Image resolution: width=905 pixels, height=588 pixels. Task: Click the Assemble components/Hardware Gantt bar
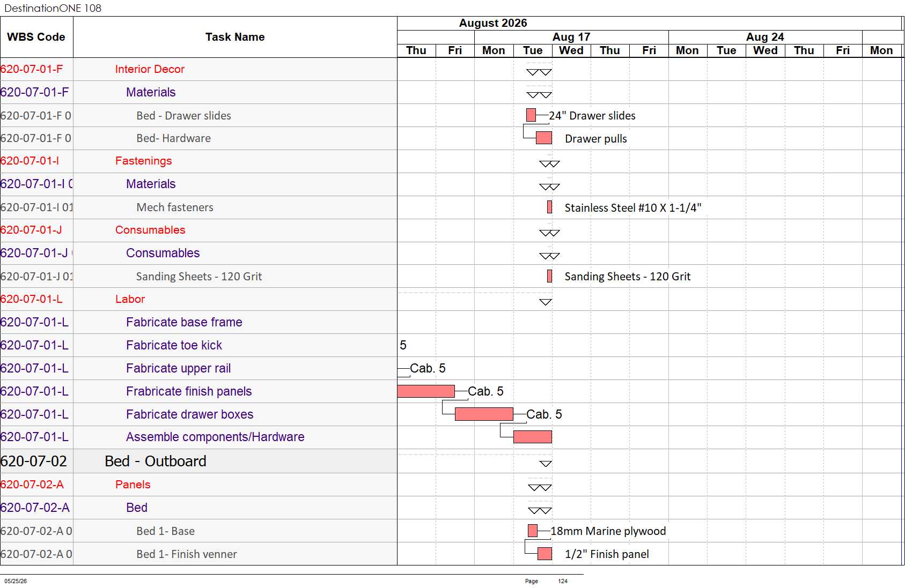coord(533,437)
